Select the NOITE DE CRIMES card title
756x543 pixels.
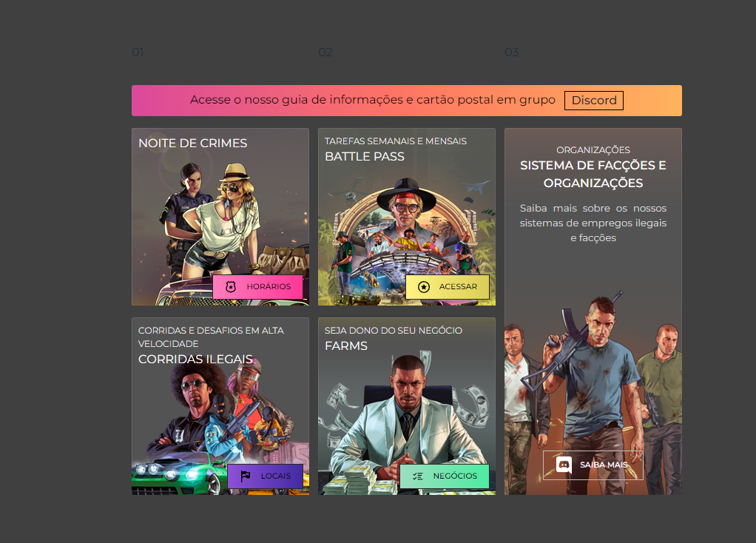pyautogui.click(x=193, y=144)
